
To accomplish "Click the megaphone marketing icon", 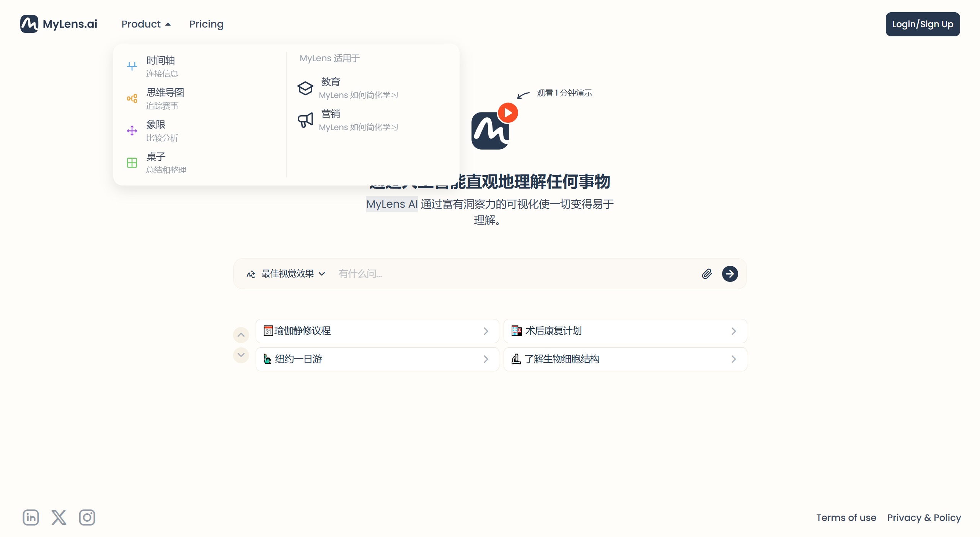I will (305, 120).
